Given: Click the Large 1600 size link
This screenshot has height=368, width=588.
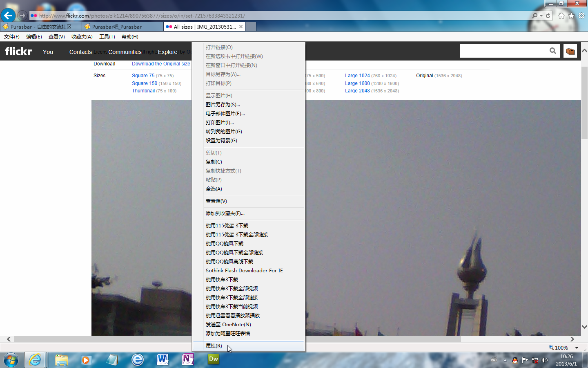Looking at the screenshot, I should coord(357,83).
